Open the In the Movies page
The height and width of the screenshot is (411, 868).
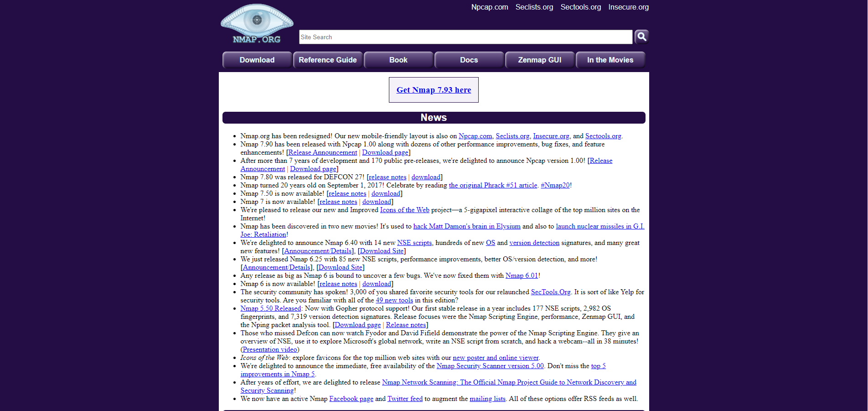point(610,60)
